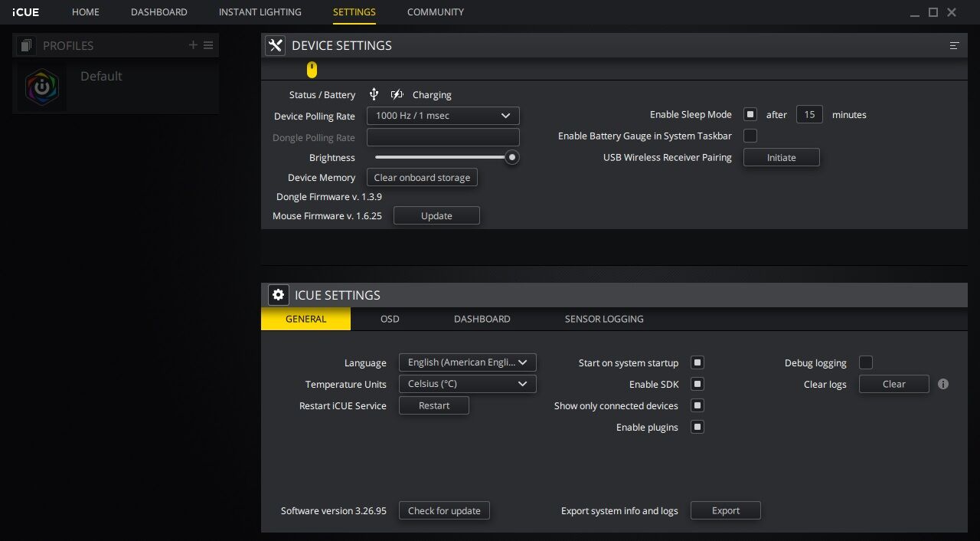The height and width of the screenshot is (541, 980).
Task: Toggle the Enable Sleep Mode checkbox
Action: coord(750,114)
